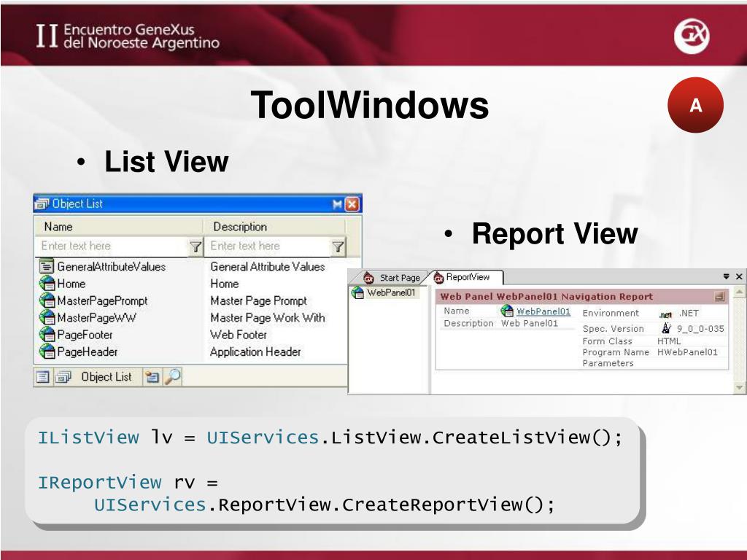
Task: Click the PageFooter web panel icon
Action: [47, 335]
